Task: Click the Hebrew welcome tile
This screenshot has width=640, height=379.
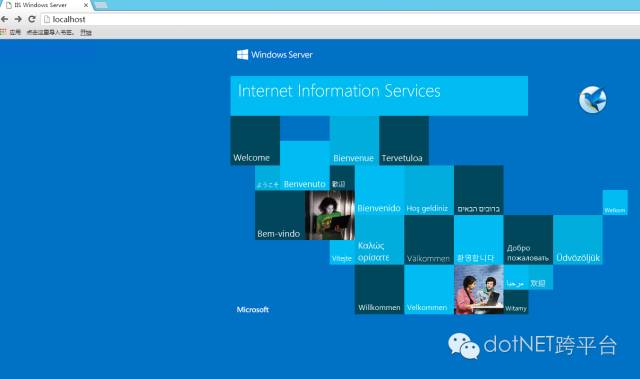Action: click(x=478, y=190)
